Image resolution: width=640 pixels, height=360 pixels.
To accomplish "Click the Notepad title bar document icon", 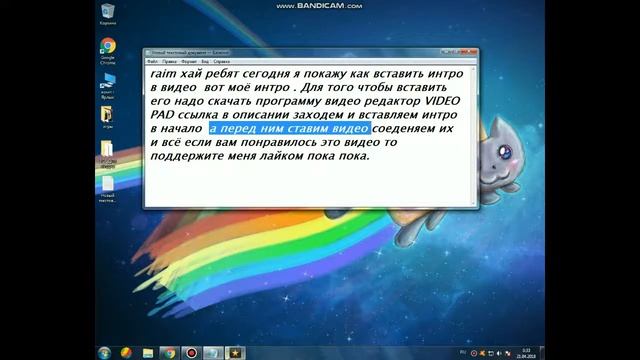I will click(148, 53).
